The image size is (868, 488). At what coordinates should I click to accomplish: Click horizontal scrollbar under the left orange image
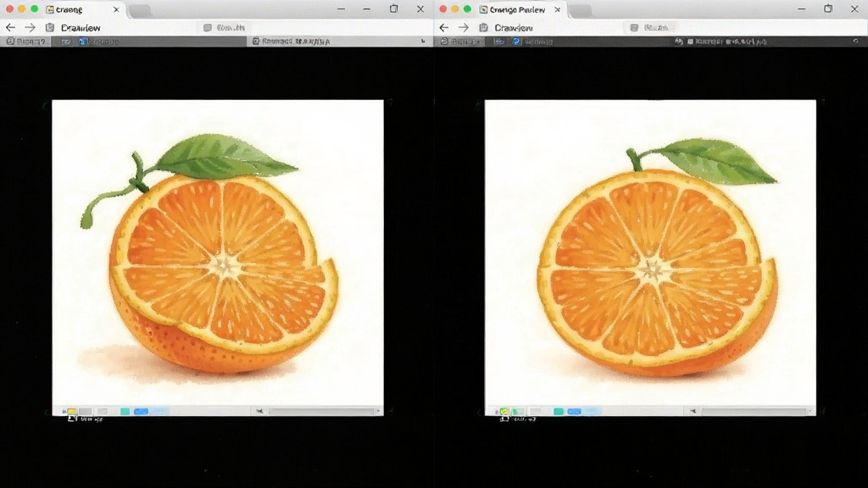[321, 411]
